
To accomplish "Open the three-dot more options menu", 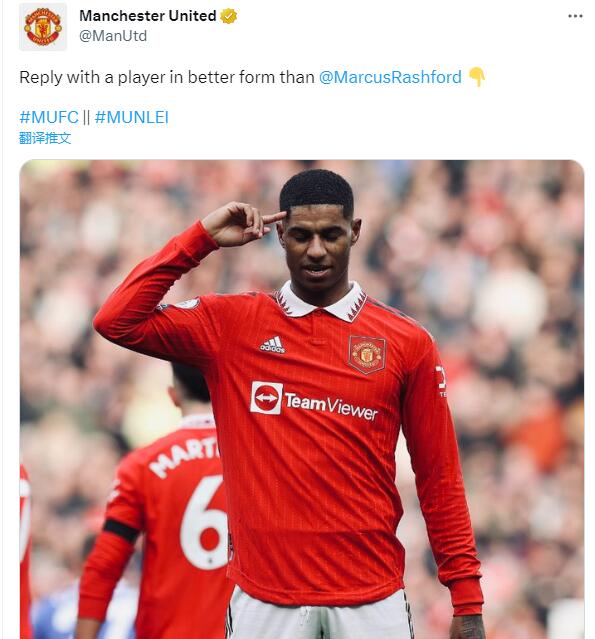I will [575, 16].
